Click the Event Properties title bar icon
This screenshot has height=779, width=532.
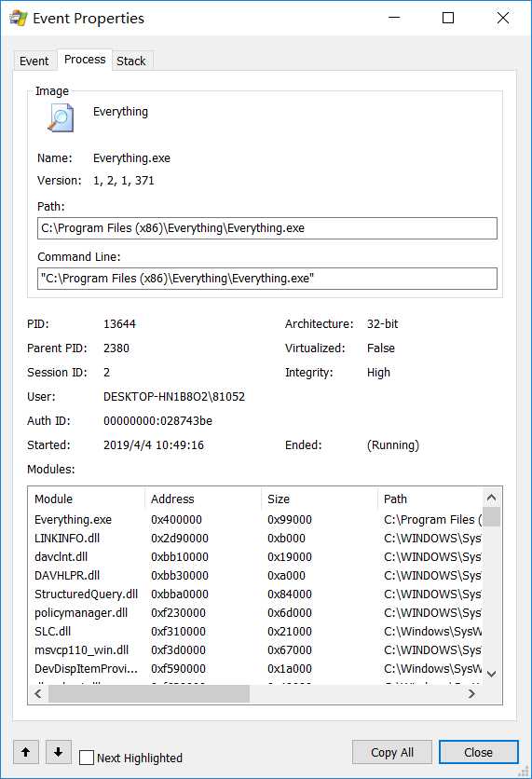[x=19, y=19]
